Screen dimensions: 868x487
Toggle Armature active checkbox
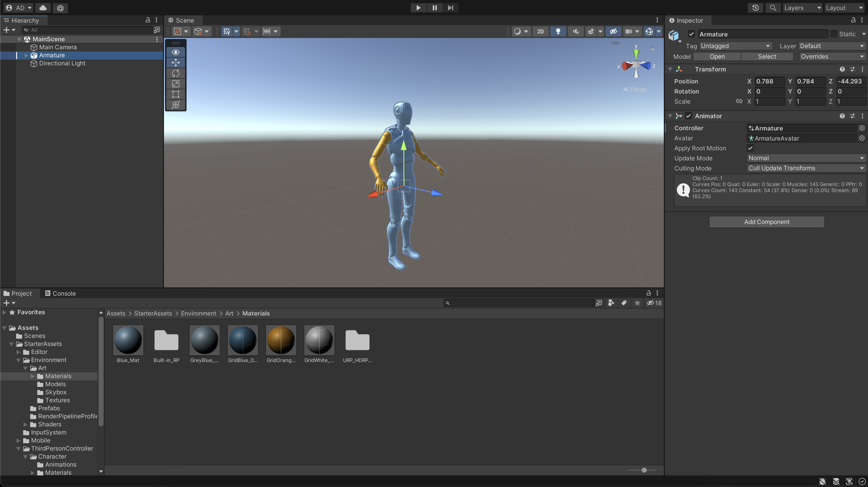[x=691, y=34]
